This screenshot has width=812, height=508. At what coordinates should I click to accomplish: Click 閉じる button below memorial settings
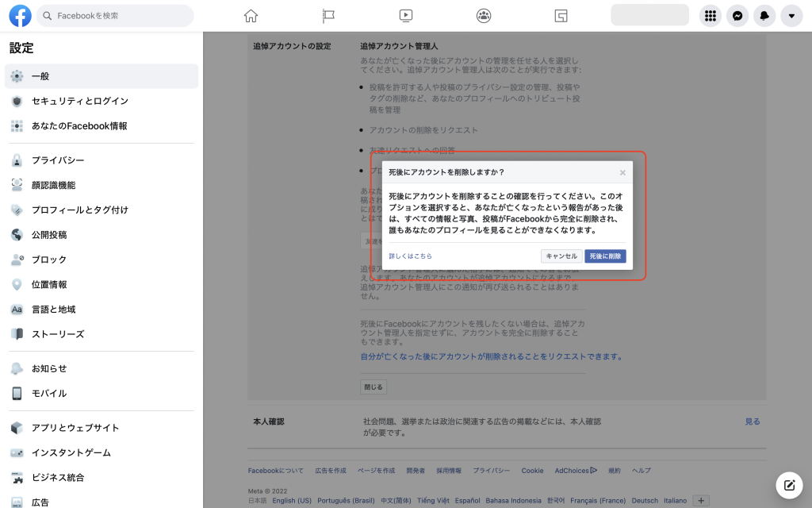(x=373, y=387)
